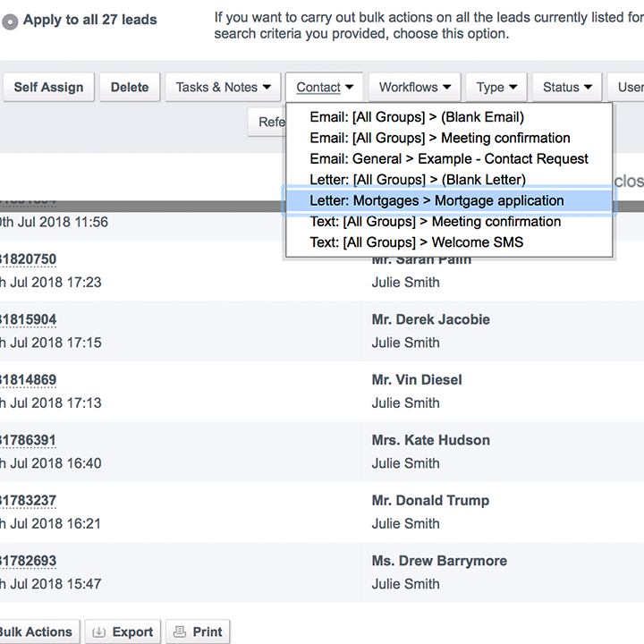Image resolution: width=644 pixels, height=644 pixels.
Task: Choose Email: General > Example - Contact Request
Action: [x=449, y=159]
